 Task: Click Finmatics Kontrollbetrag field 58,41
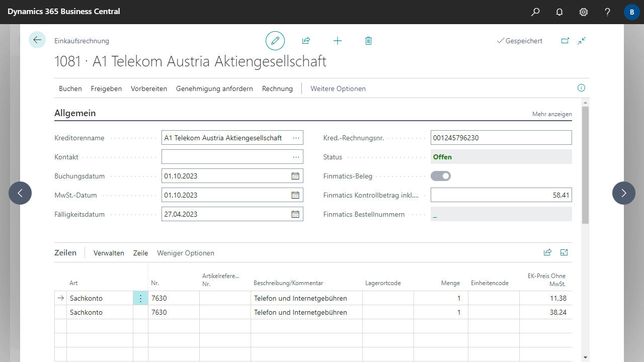[x=501, y=195]
